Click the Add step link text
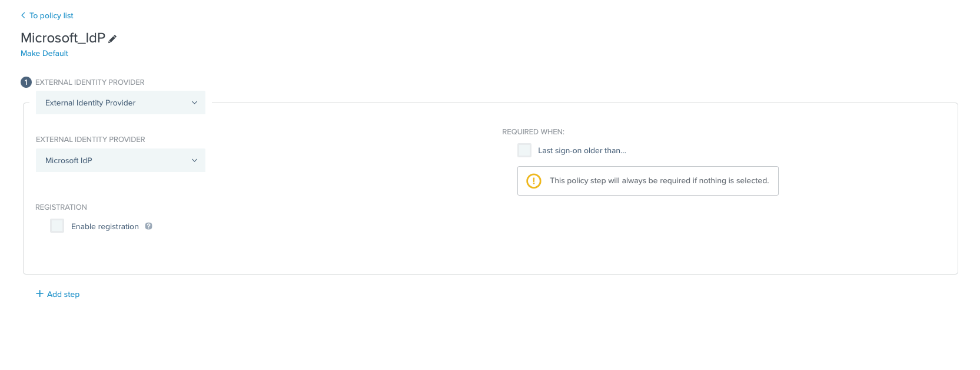The image size is (980, 370). coord(63,295)
